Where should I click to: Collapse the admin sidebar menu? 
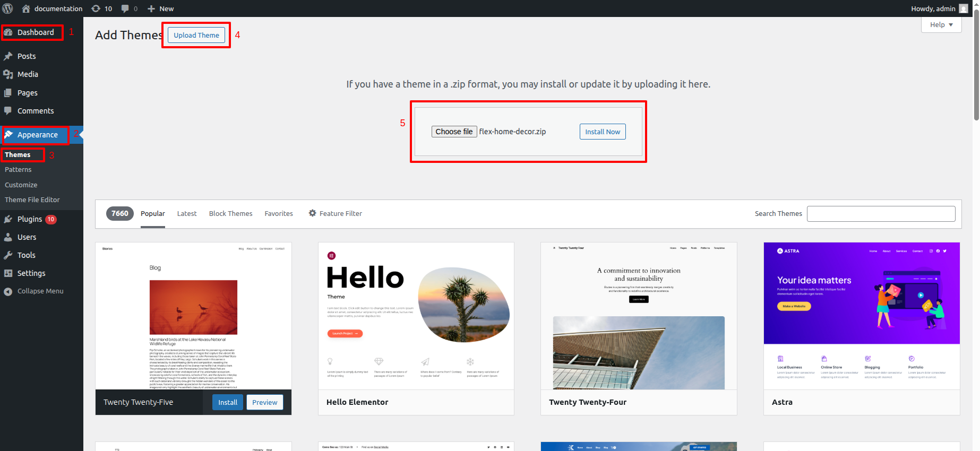pos(33,291)
